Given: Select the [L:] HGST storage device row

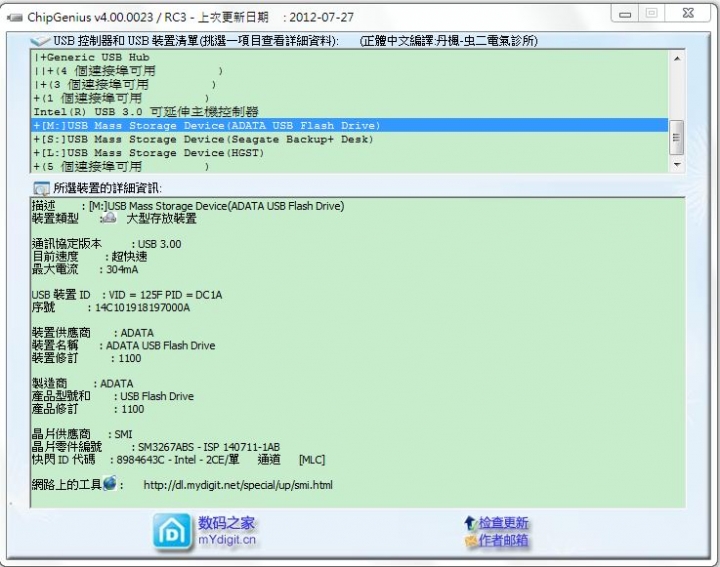Looking at the screenshot, I should click(x=350, y=153).
